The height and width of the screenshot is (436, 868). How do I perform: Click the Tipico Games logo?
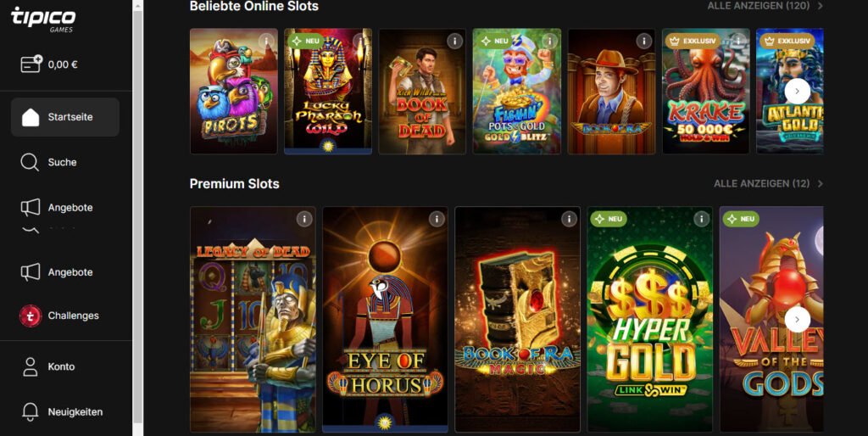click(43, 19)
